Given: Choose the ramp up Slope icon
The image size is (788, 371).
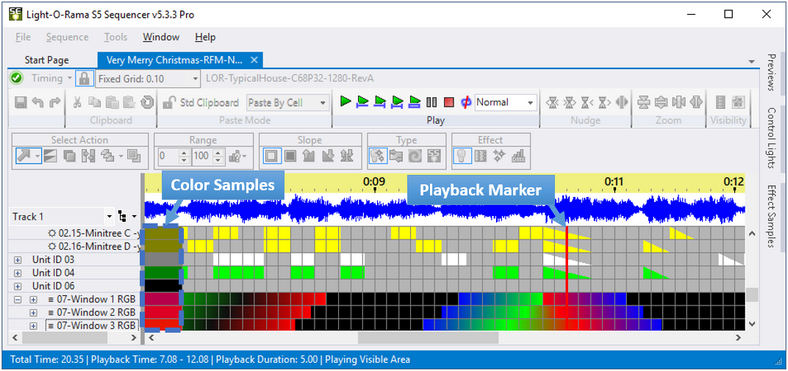Looking at the screenshot, I should (309, 156).
